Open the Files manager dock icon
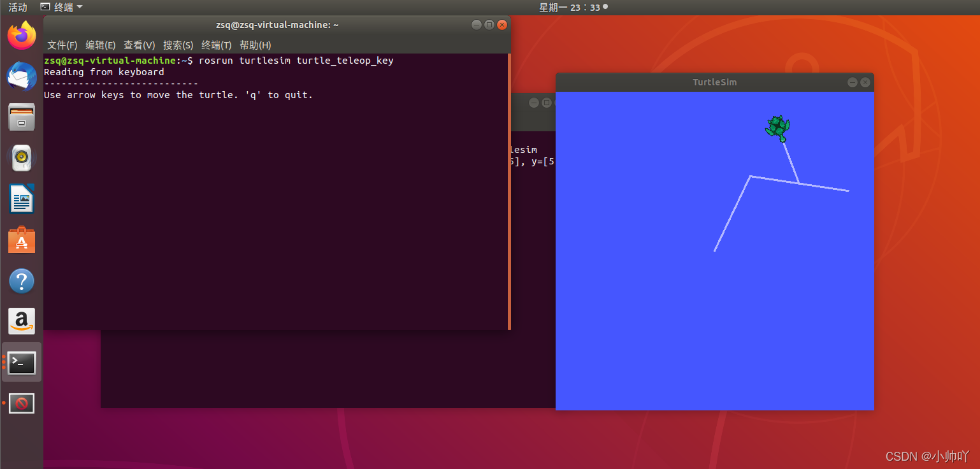The image size is (980, 469). click(22, 117)
